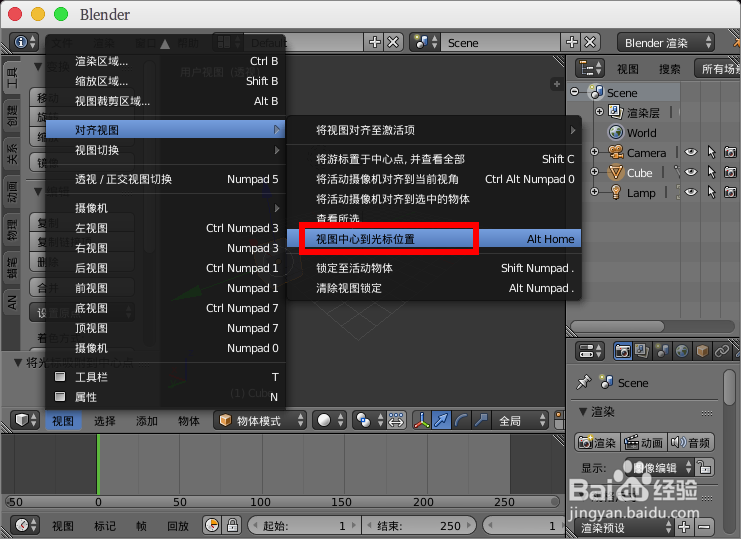Toggle the 工具栏 checkbox in menu
Viewport: 741px width, 539px height.
[x=60, y=376]
